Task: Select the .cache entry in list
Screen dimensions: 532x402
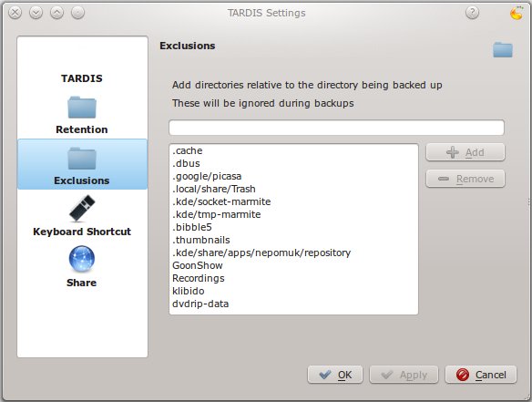Action: pos(293,150)
